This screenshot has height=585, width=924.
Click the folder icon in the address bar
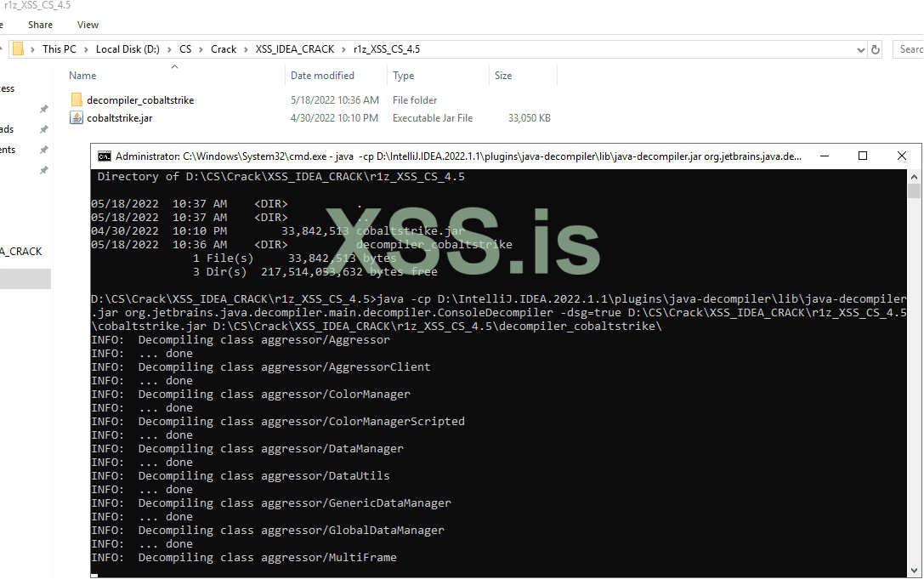pos(18,49)
